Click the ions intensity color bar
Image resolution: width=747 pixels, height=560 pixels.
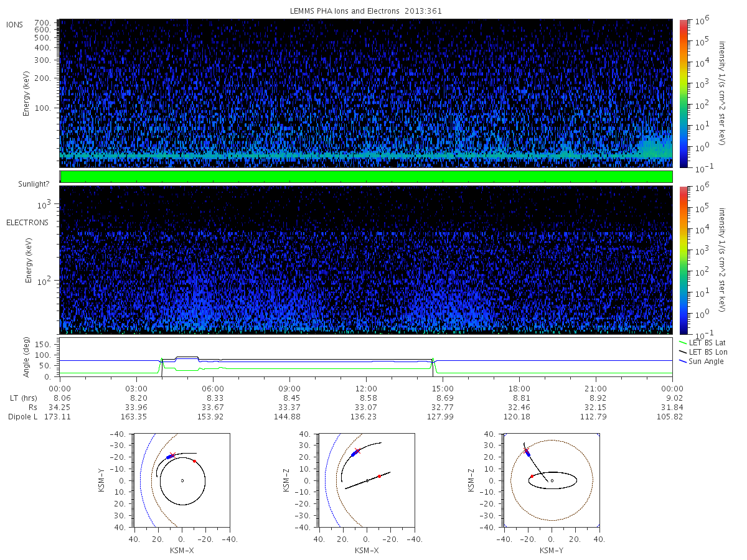(x=683, y=93)
